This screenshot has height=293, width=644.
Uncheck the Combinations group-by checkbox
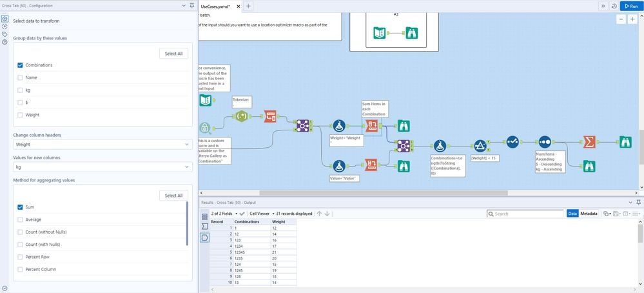[20, 65]
